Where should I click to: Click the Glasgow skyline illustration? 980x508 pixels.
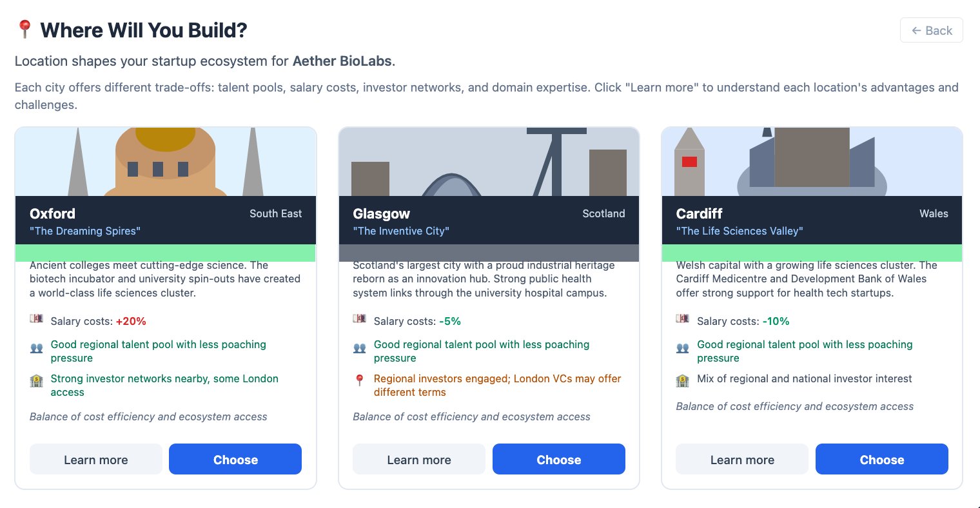point(489,162)
